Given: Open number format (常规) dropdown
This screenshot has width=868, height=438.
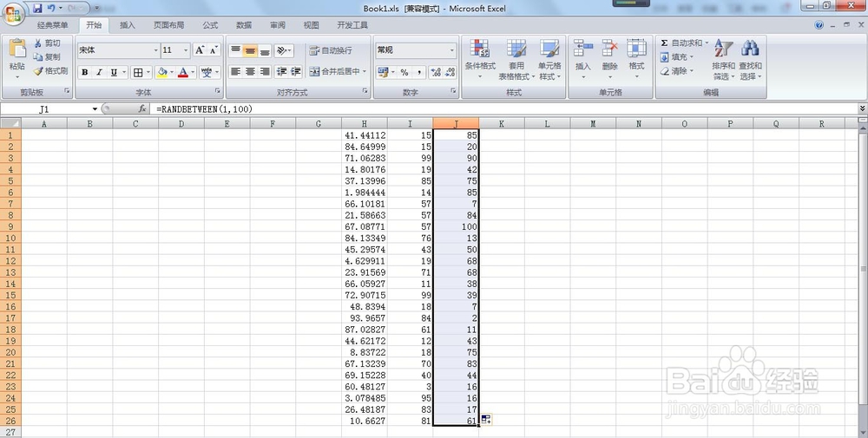Looking at the screenshot, I should [451, 50].
